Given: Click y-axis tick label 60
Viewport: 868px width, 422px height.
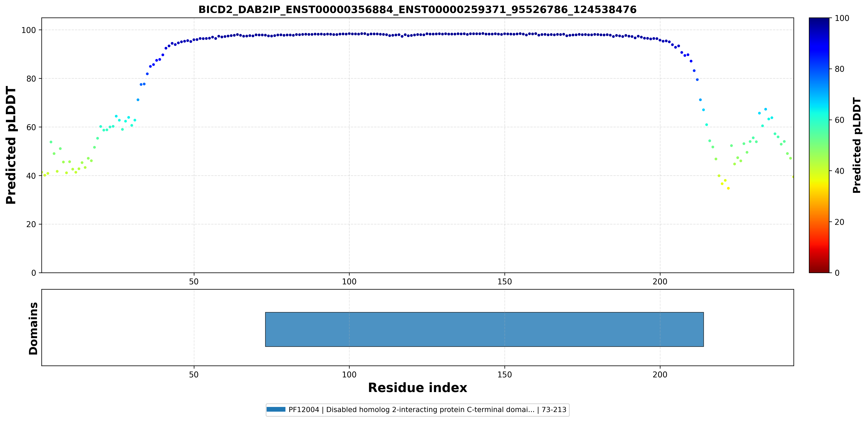Looking at the screenshot, I should [x=31, y=127].
